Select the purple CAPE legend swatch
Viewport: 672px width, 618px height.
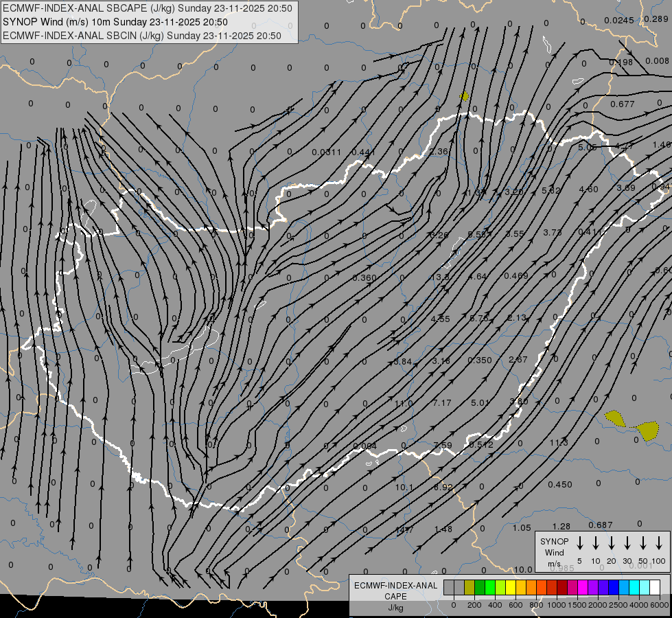[x=592, y=588]
